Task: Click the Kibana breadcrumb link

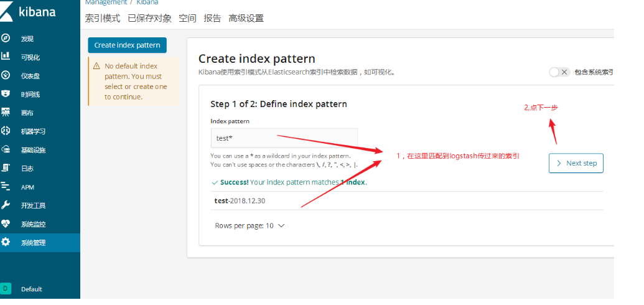Action: tap(147, 2)
